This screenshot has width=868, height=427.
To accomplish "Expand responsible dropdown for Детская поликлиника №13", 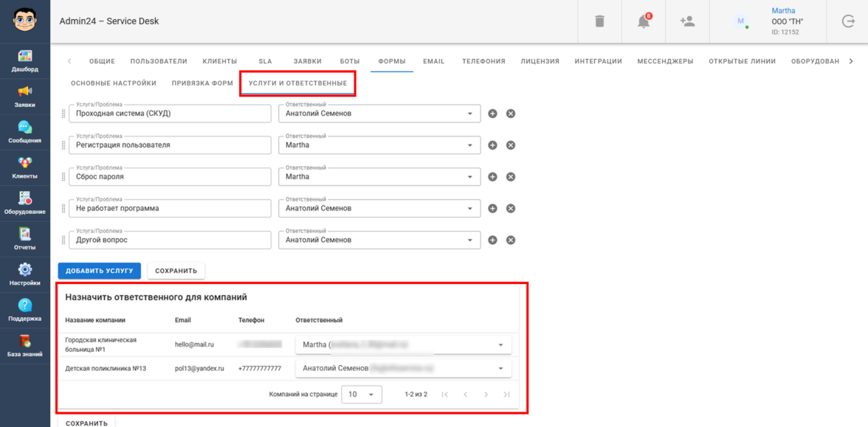I will tap(500, 368).
